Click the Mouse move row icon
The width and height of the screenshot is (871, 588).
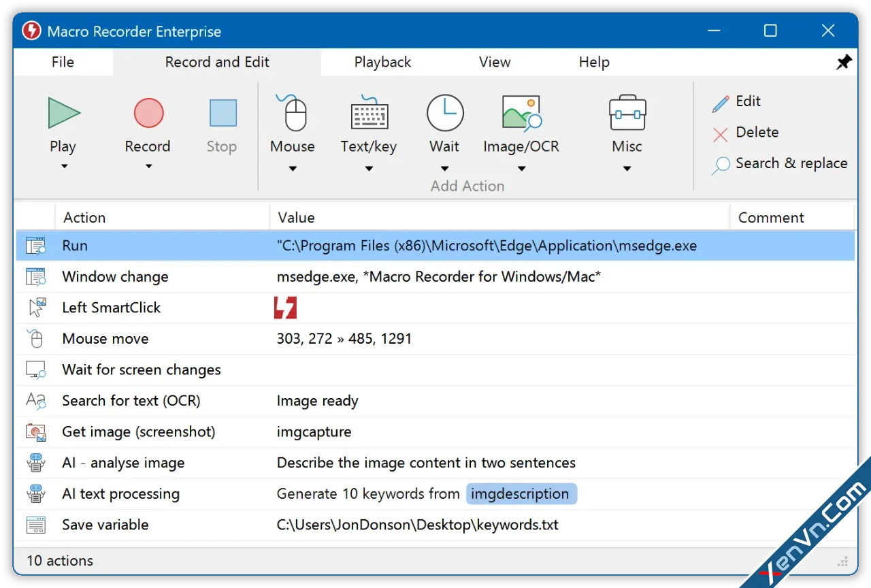coord(35,339)
